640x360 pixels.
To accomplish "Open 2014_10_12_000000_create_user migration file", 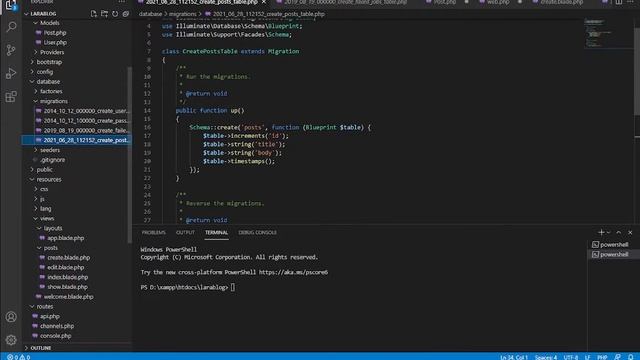I will point(86,111).
